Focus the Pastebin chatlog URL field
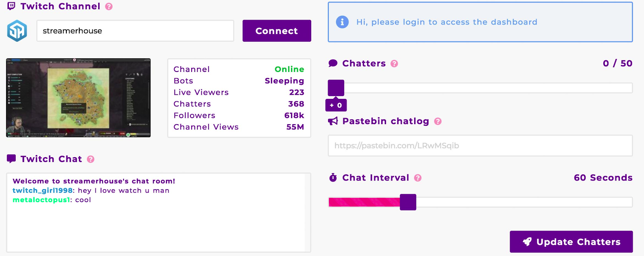This screenshot has height=256, width=644. tap(481, 145)
